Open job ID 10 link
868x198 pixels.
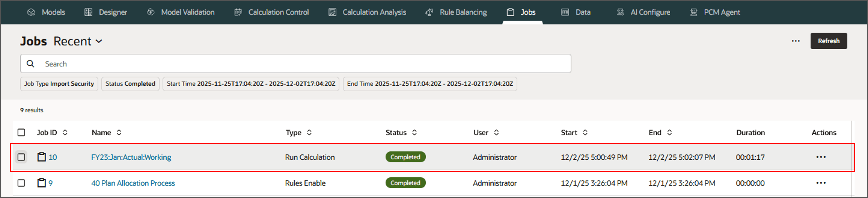(52, 157)
